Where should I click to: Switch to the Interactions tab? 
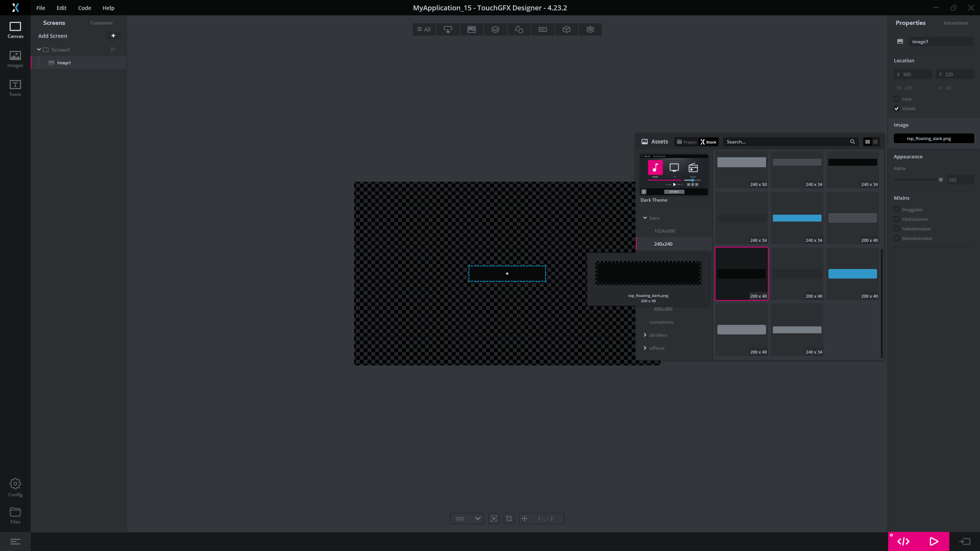pyautogui.click(x=955, y=23)
